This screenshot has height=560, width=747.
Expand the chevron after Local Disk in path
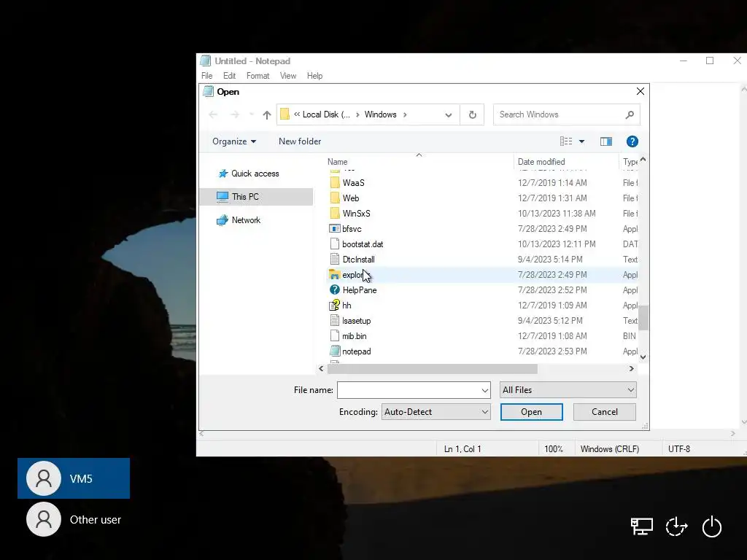(x=357, y=114)
